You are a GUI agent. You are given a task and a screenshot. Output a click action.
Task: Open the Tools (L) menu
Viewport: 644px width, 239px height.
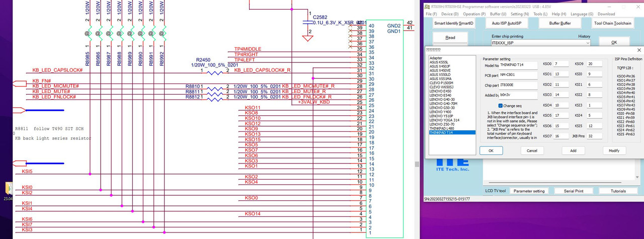coord(540,14)
